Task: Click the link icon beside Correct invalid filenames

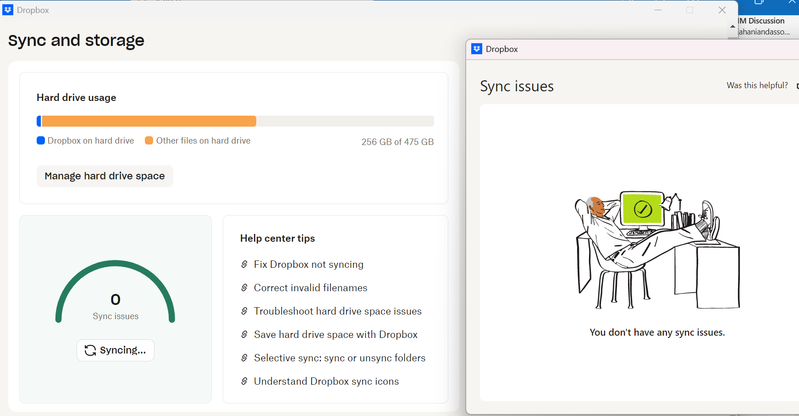Action: (x=244, y=288)
